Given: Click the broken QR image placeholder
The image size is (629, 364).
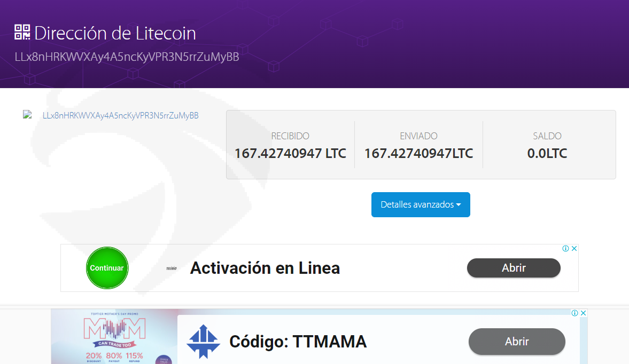Looking at the screenshot, I should tap(27, 115).
